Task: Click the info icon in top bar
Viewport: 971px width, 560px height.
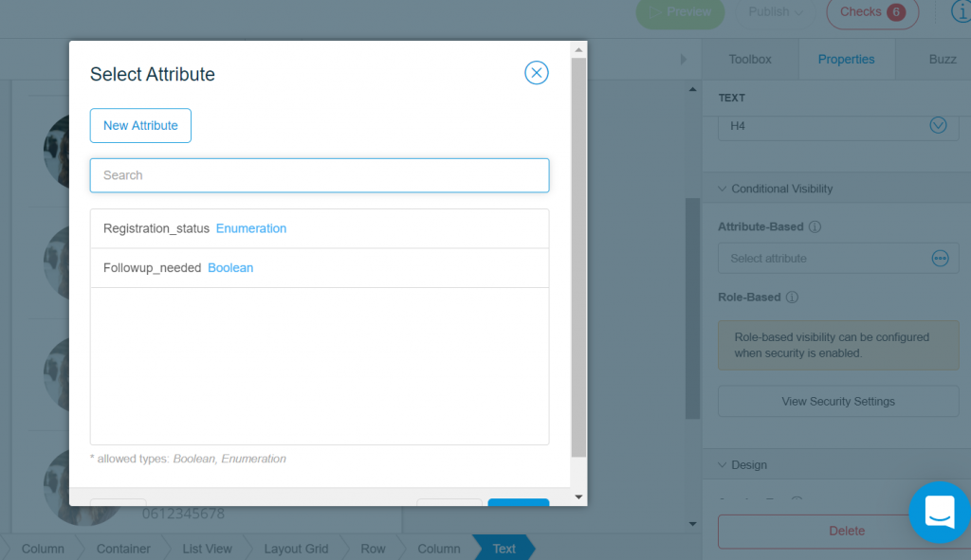Action: [x=962, y=11]
